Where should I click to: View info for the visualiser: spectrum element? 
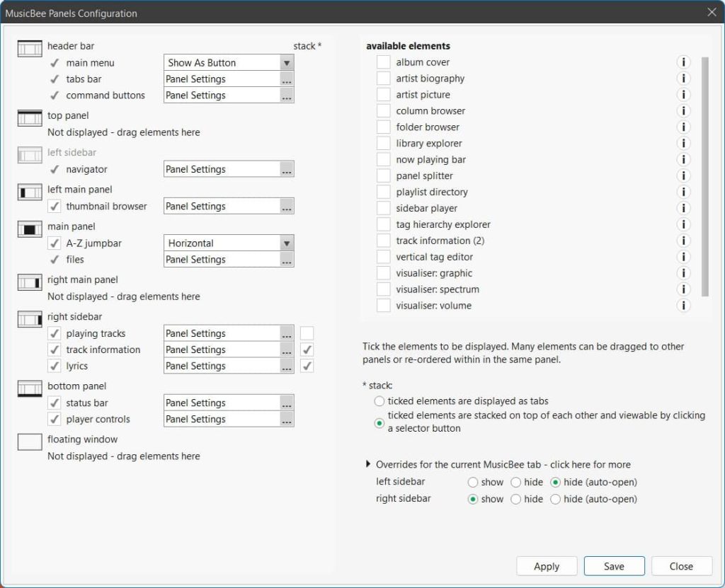[683, 289]
